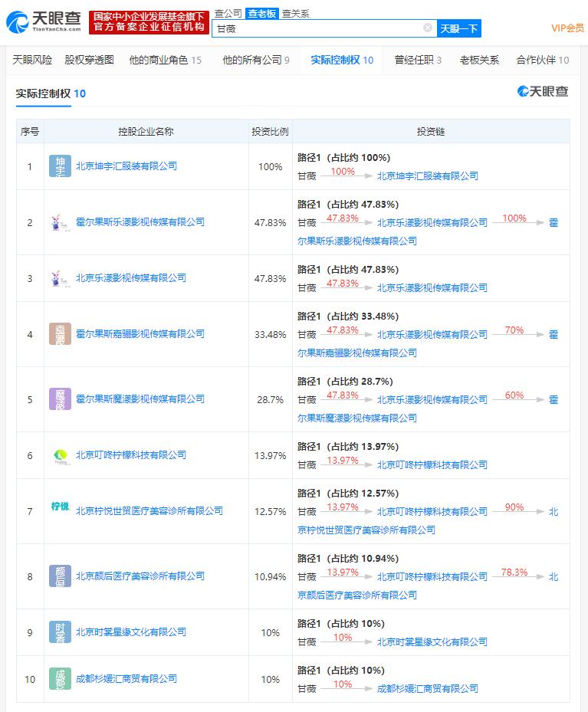Click the 33.48% investment ratio cell
This screenshot has width=588, height=712.
[270, 335]
